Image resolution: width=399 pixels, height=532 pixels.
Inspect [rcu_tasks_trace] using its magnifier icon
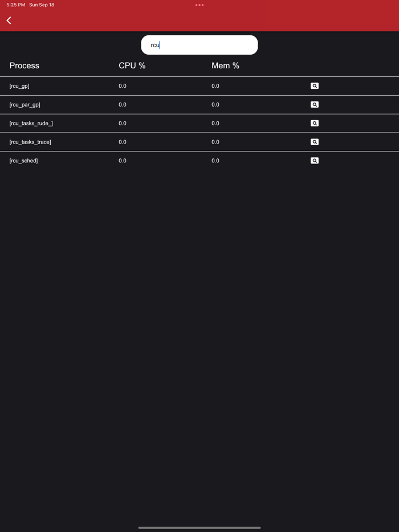[315, 142]
